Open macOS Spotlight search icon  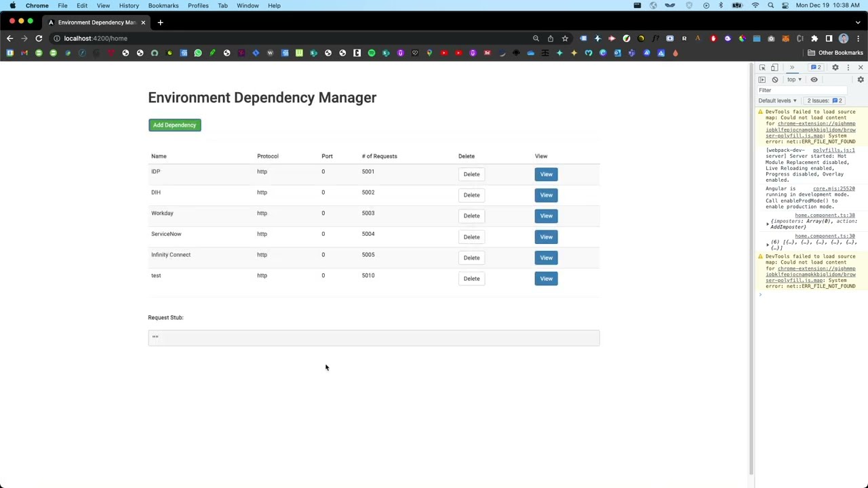(770, 5)
